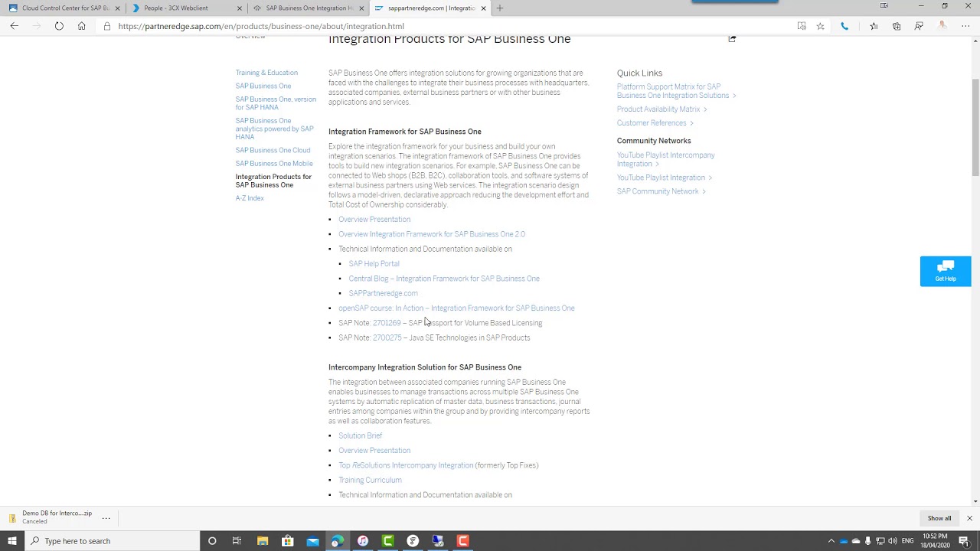The width and height of the screenshot is (980, 551).
Task: Click the Windows taskbar search box
Action: (x=112, y=541)
